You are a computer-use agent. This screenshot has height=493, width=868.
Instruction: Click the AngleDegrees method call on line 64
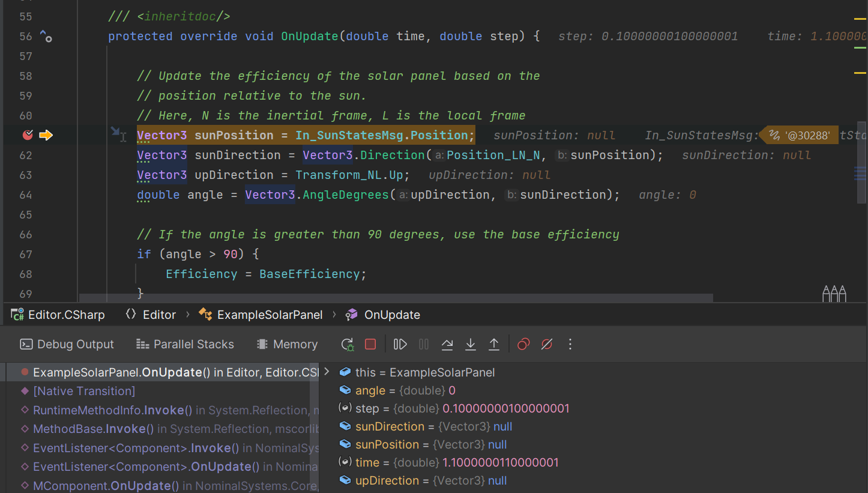pos(345,195)
